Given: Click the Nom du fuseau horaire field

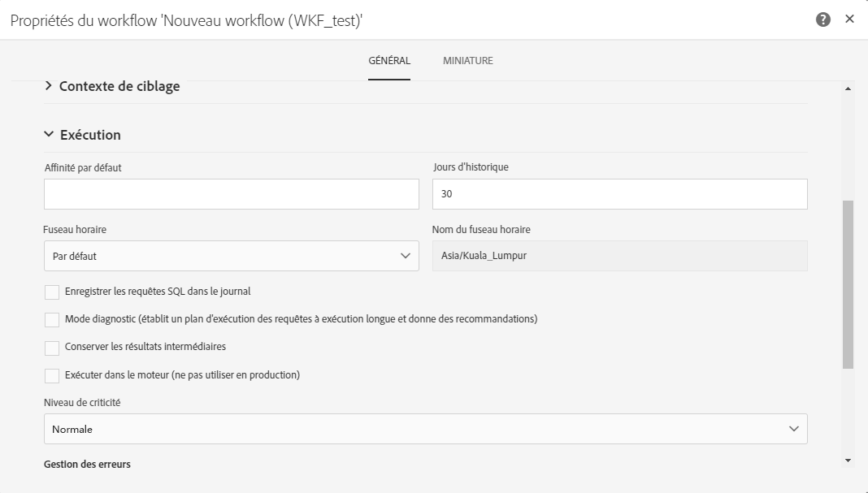Looking at the screenshot, I should pyautogui.click(x=619, y=256).
